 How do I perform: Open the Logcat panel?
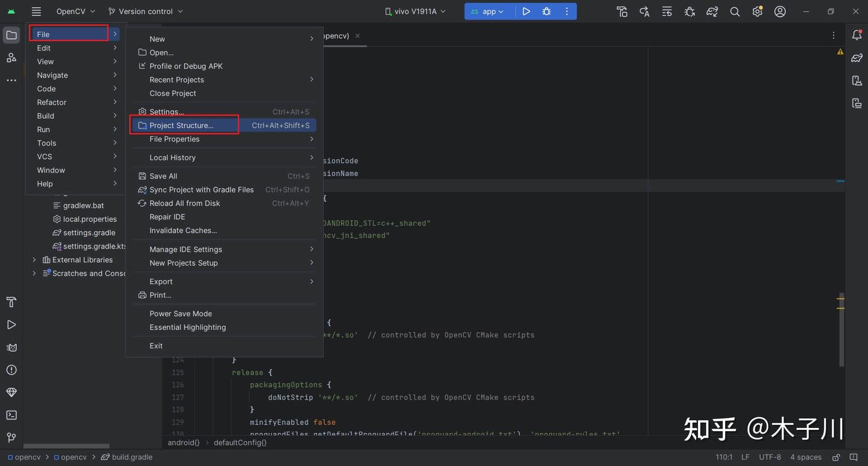(x=11, y=347)
